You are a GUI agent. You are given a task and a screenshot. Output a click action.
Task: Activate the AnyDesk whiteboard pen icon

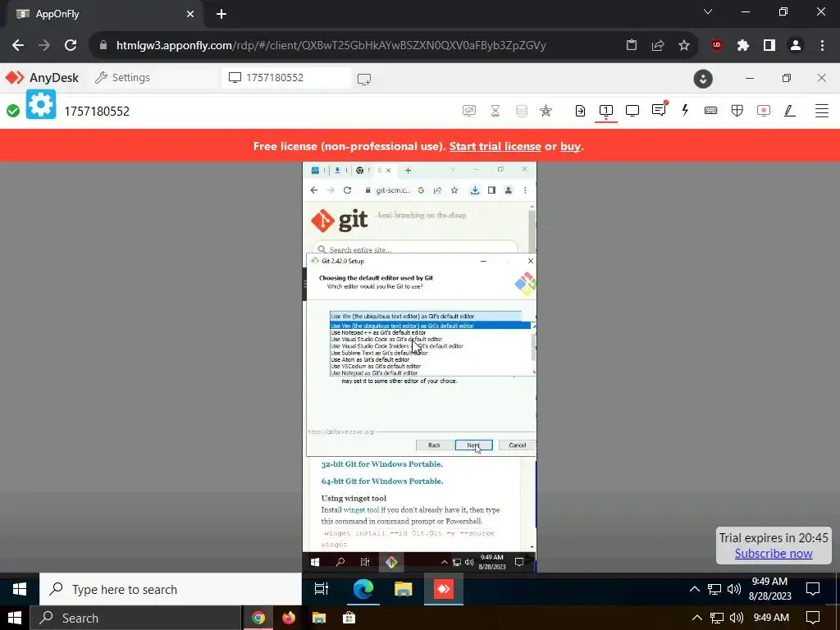(790, 111)
